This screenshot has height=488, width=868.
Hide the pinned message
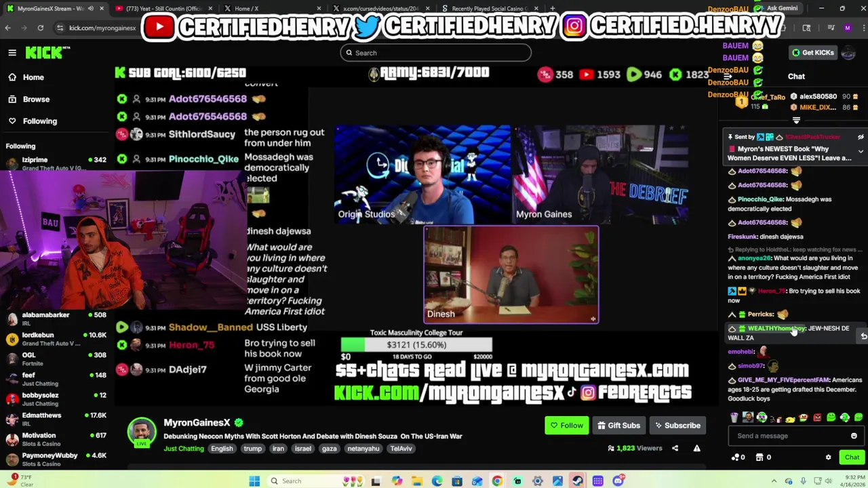(861, 137)
